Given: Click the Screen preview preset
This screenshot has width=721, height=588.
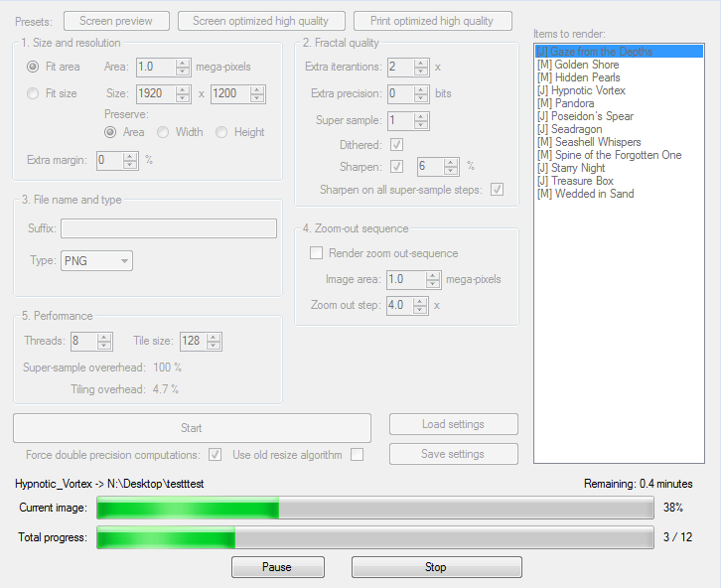Looking at the screenshot, I should 116,21.
